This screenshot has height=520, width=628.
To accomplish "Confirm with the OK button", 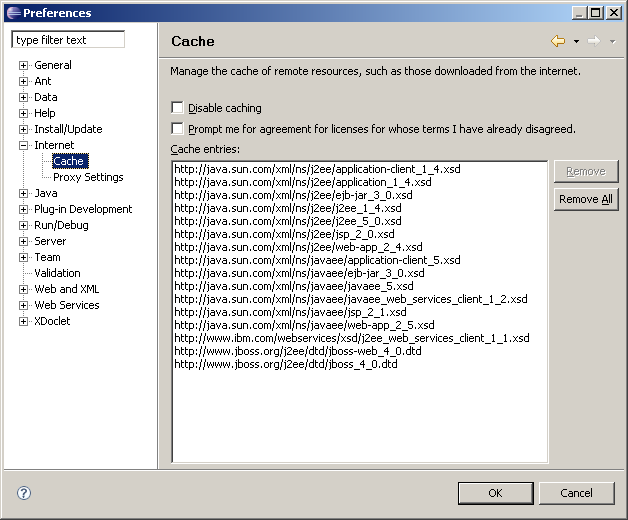I will 495,493.
